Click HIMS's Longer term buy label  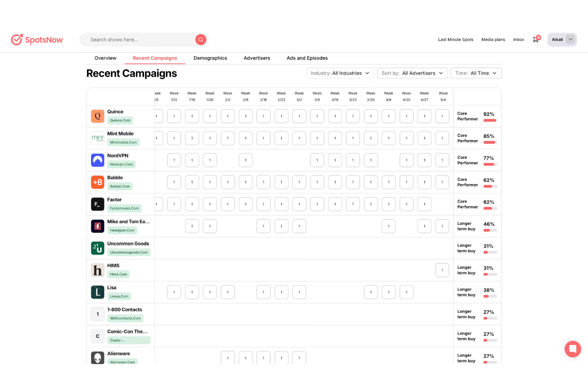(x=466, y=270)
